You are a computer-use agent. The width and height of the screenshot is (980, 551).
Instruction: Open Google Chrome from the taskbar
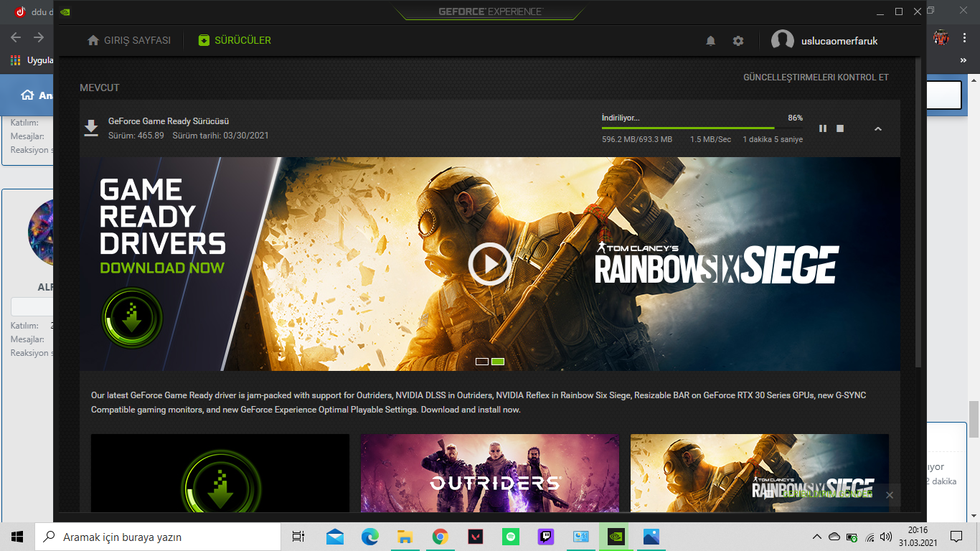(440, 537)
